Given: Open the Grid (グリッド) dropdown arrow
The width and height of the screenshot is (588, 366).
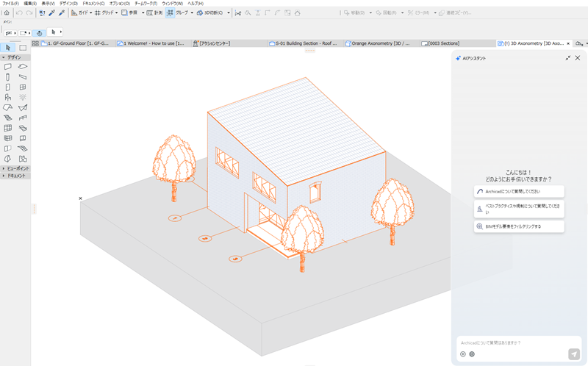Looking at the screenshot, I should (117, 12).
